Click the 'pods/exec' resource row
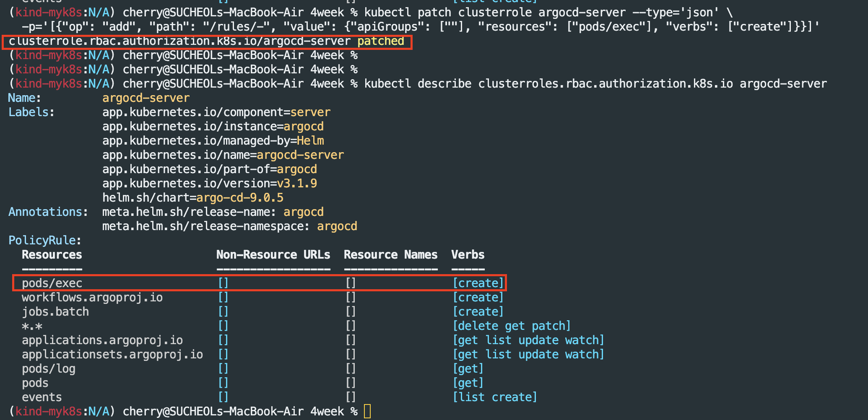868x420 pixels. (x=260, y=283)
